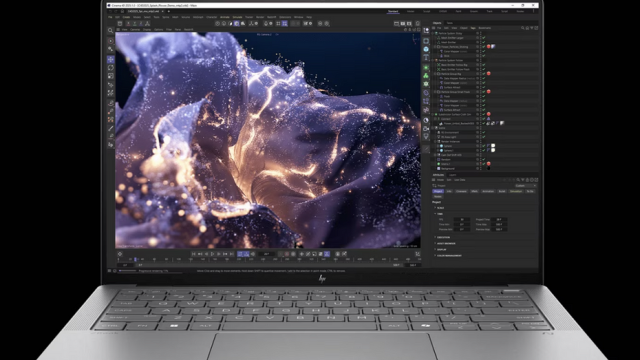Click the camera object icon in right palette
640x360 pixels.
[426, 129]
